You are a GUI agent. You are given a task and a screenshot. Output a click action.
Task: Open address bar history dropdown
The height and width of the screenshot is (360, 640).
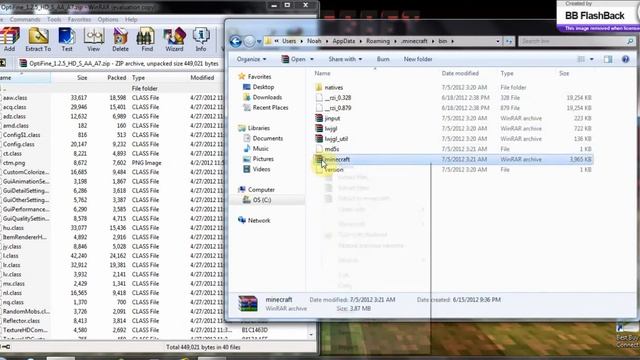click(x=498, y=41)
